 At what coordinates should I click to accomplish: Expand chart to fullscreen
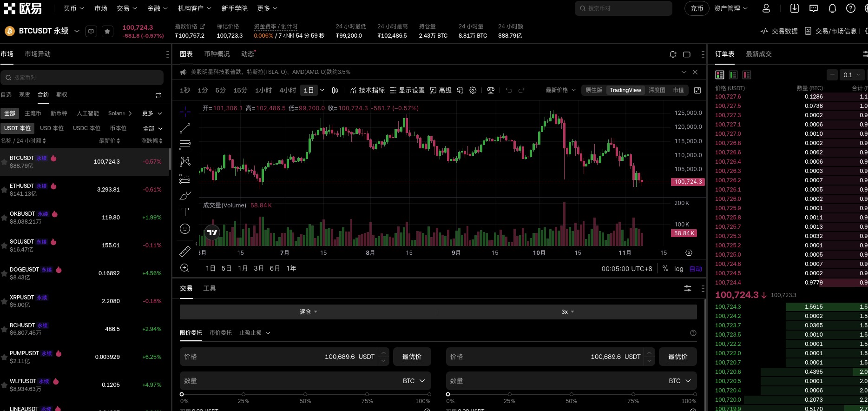click(x=697, y=90)
